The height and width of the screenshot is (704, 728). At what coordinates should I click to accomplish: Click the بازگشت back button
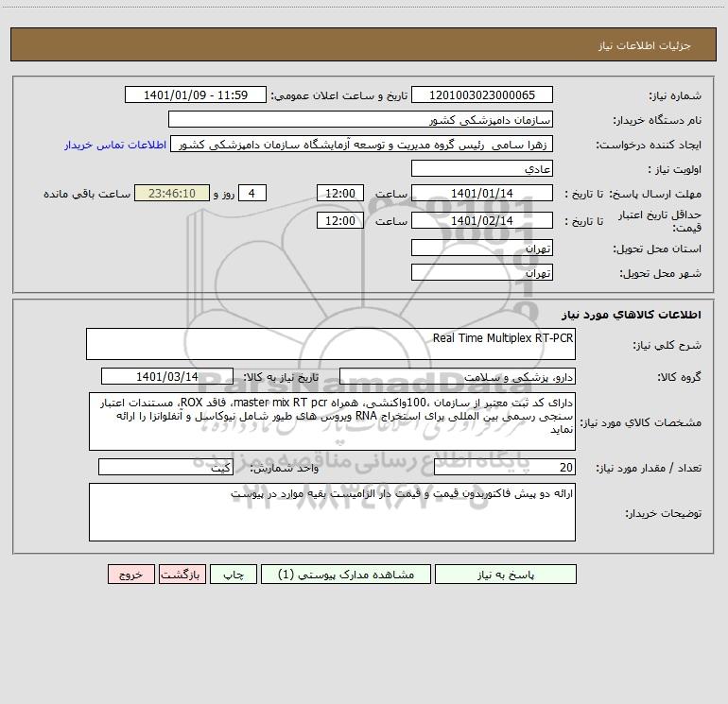[182, 575]
